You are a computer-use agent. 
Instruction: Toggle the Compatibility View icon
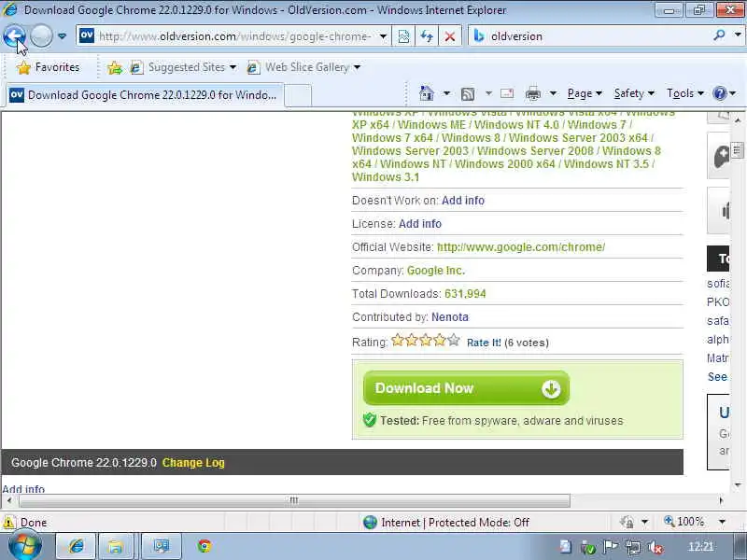tap(403, 36)
